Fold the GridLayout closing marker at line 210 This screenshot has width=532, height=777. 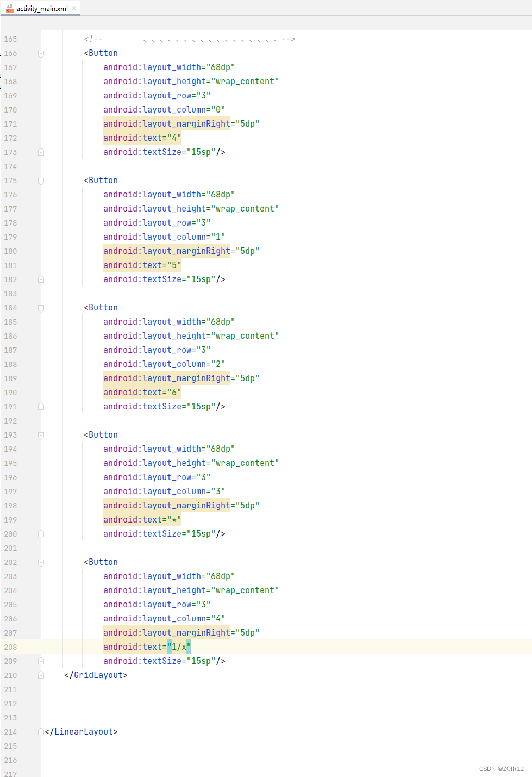41,675
